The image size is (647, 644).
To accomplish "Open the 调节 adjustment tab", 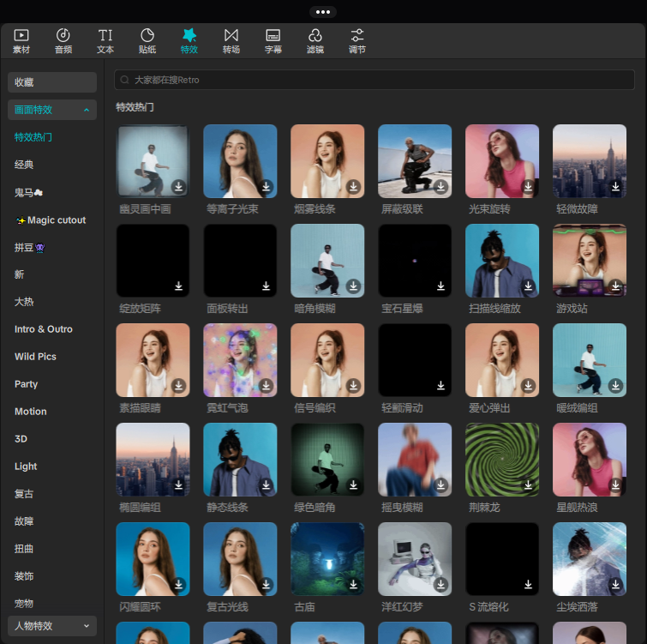I will [x=357, y=41].
